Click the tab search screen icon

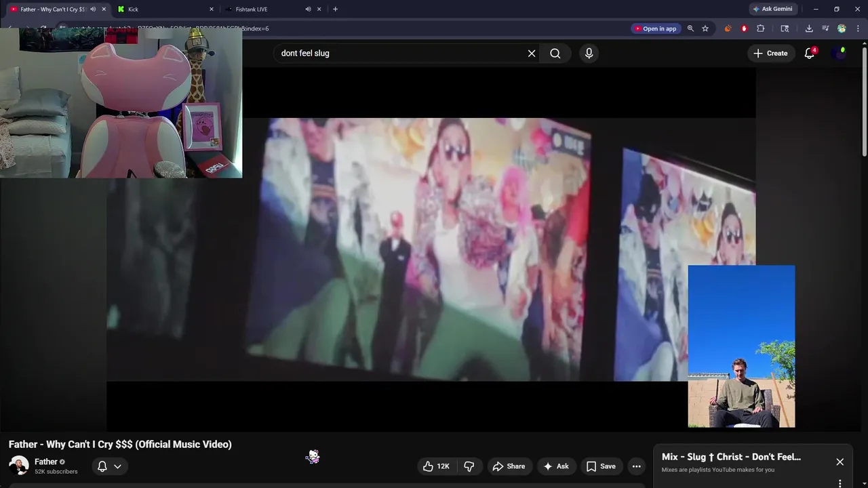click(x=785, y=28)
